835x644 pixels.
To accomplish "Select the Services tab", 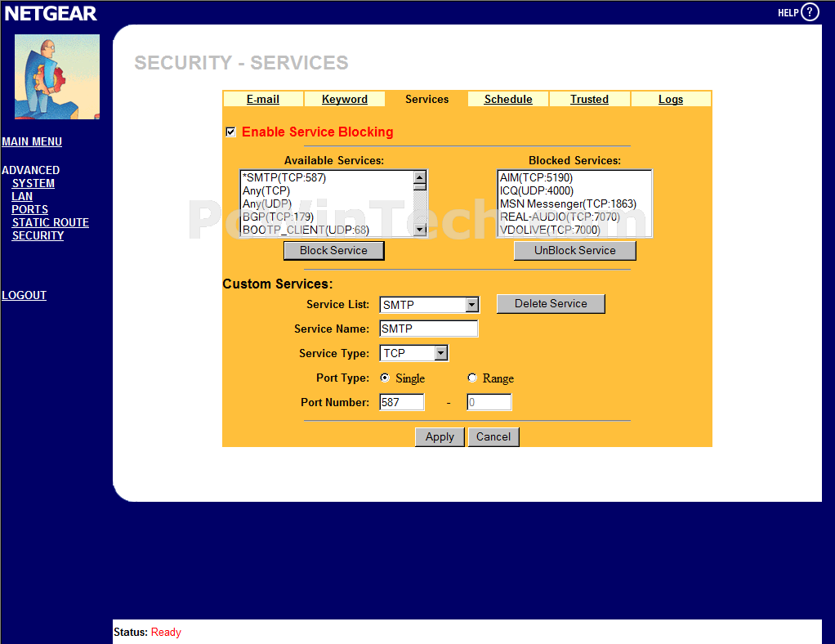I will (426, 99).
